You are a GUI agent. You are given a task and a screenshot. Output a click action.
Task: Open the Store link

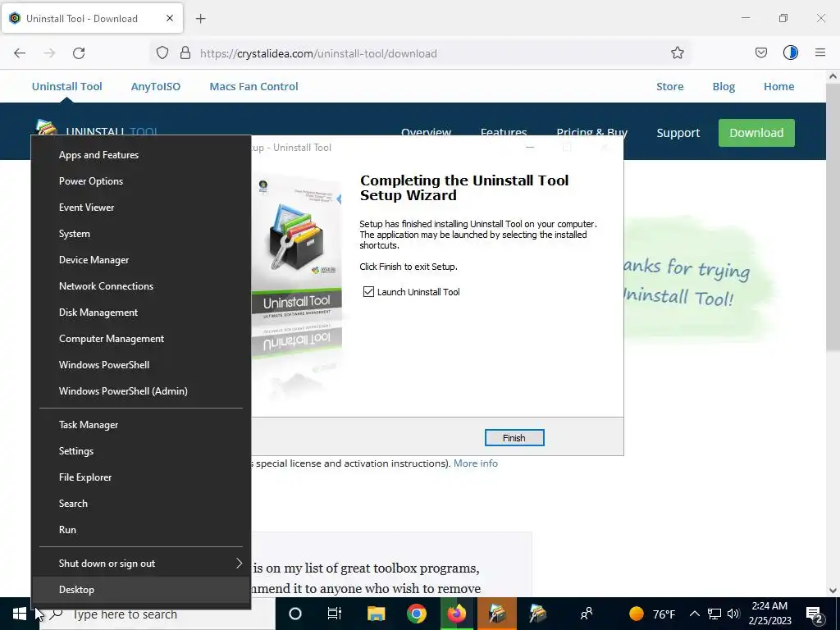(x=669, y=86)
